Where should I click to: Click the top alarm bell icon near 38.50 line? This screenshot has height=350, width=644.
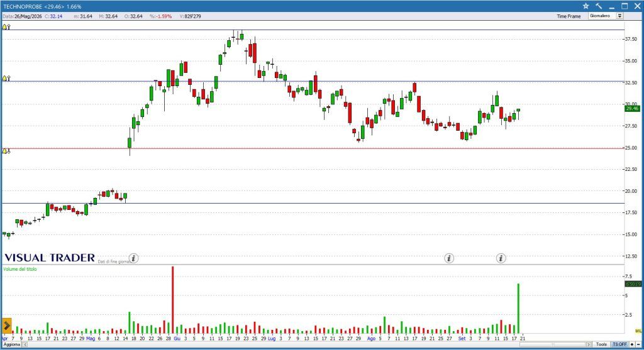6,27
